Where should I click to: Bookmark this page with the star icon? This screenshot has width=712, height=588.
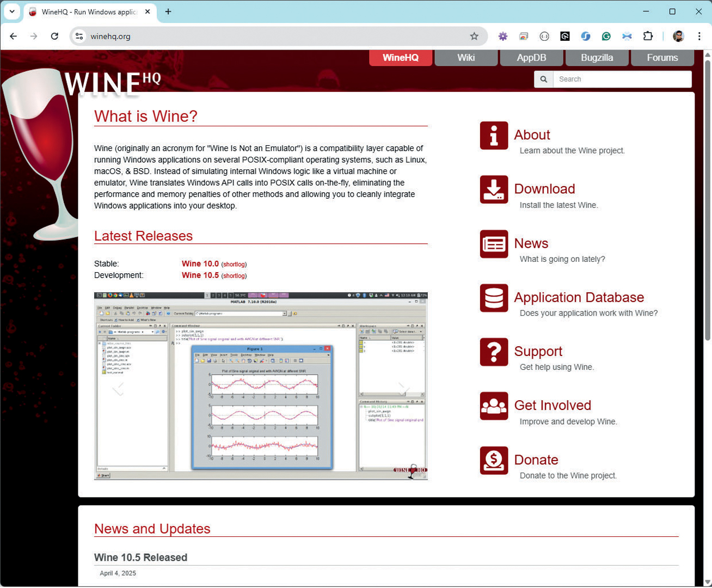474,36
